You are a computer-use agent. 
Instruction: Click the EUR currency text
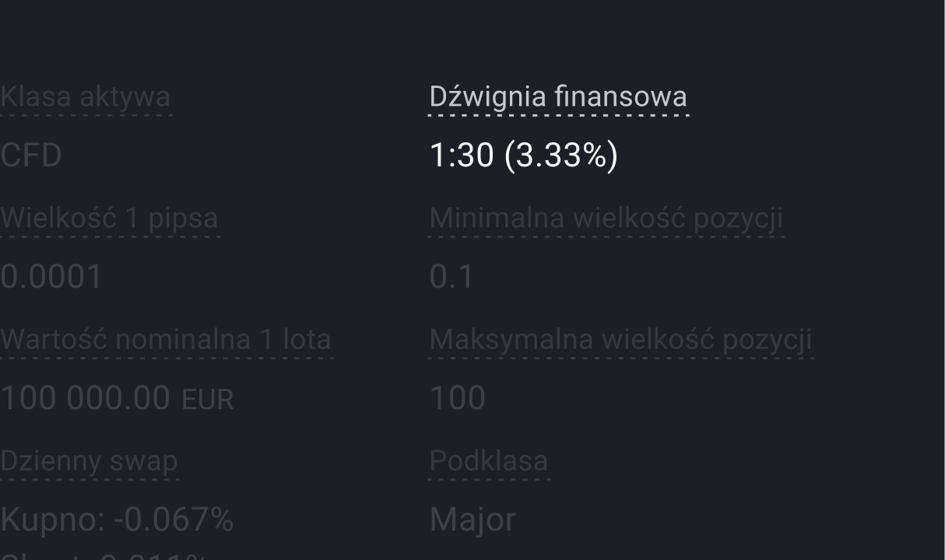[208, 401]
